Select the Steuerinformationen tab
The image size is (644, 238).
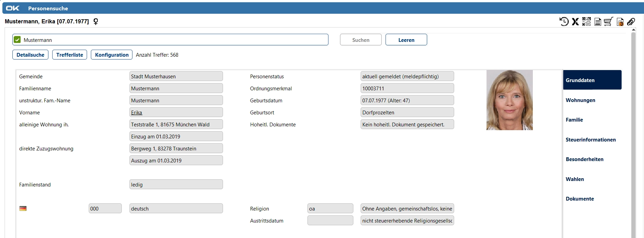click(x=590, y=140)
